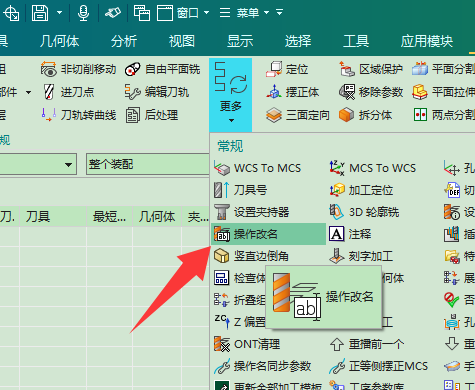
Task: Select 移除参数 tool
Action: (x=371, y=92)
